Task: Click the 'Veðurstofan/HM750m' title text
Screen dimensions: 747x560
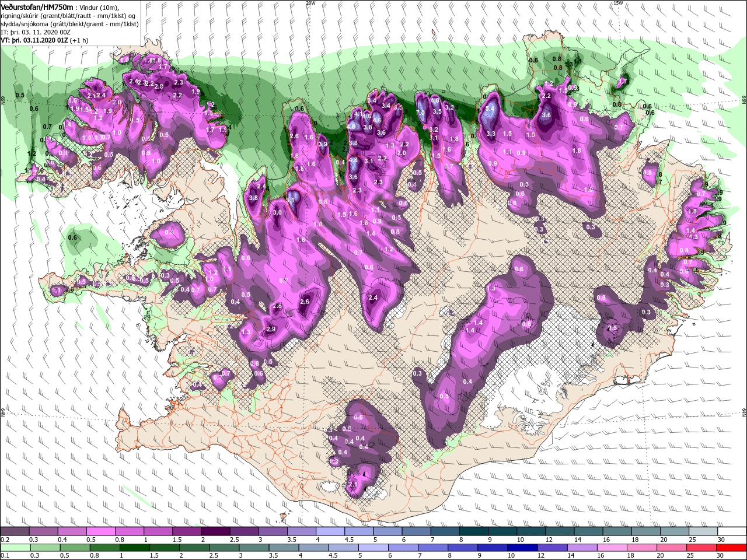Action: pyautogui.click(x=37, y=7)
